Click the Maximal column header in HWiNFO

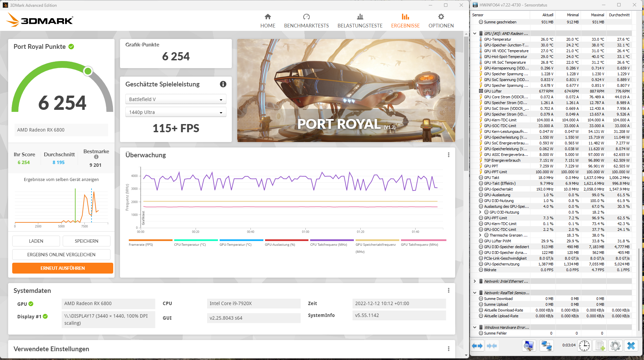(593, 15)
